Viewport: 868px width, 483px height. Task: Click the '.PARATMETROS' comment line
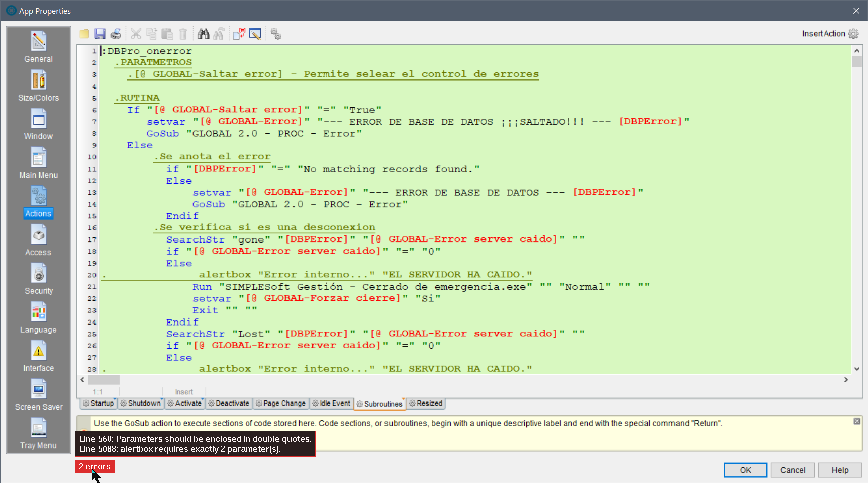click(x=153, y=62)
